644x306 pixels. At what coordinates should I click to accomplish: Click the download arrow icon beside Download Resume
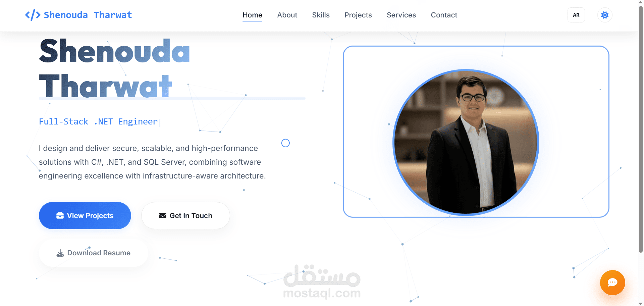click(x=60, y=253)
